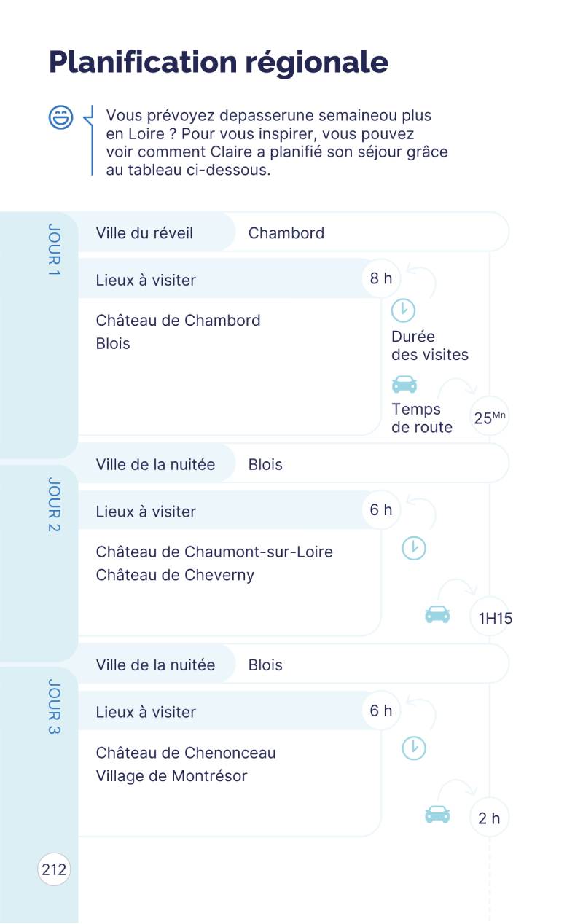Click Village de Montrésor entry
The width and height of the screenshot is (583, 924).
click(x=171, y=776)
